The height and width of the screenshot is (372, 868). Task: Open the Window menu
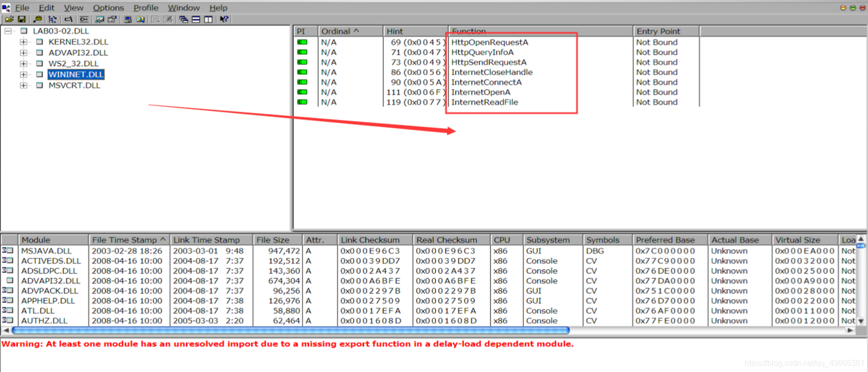pos(184,8)
